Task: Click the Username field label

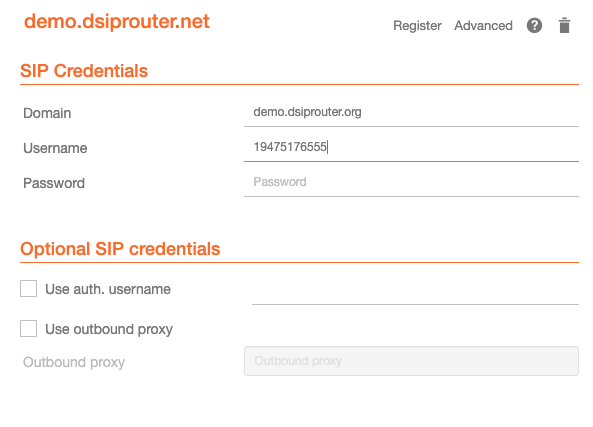Action: [x=55, y=148]
